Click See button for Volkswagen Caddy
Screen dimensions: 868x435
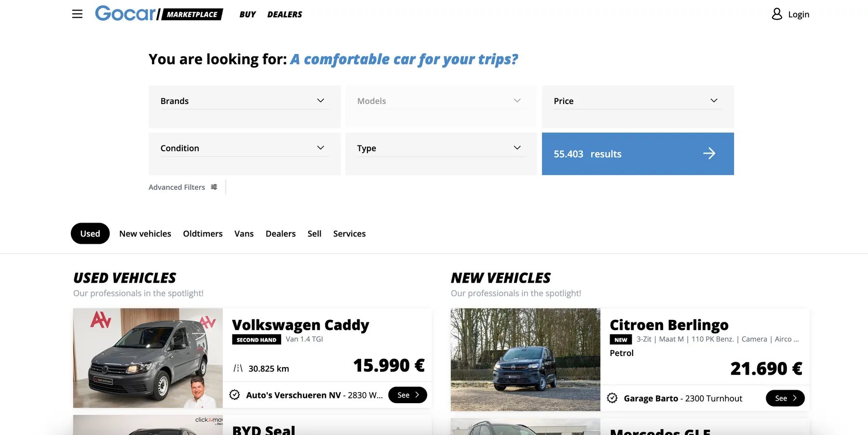pos(407,395)
